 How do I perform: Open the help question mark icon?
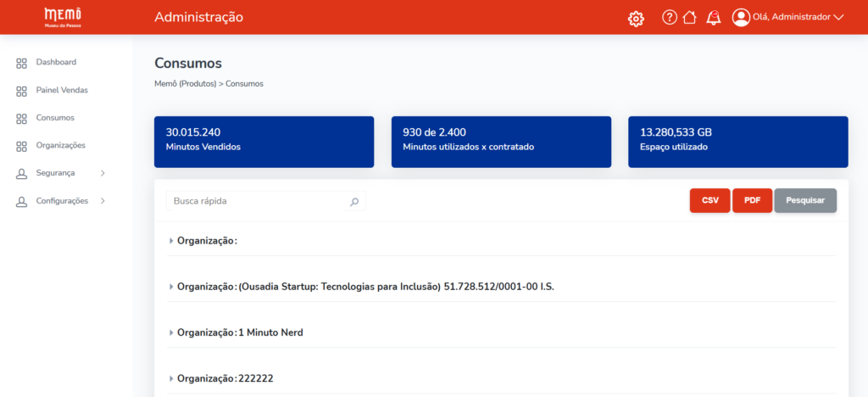point(669,17)
